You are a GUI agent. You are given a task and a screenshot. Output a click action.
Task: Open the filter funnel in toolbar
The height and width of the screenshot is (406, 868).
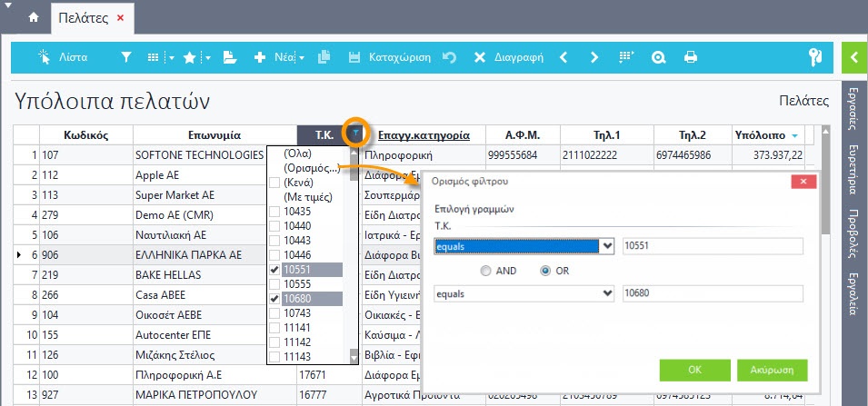coord(126,57)
